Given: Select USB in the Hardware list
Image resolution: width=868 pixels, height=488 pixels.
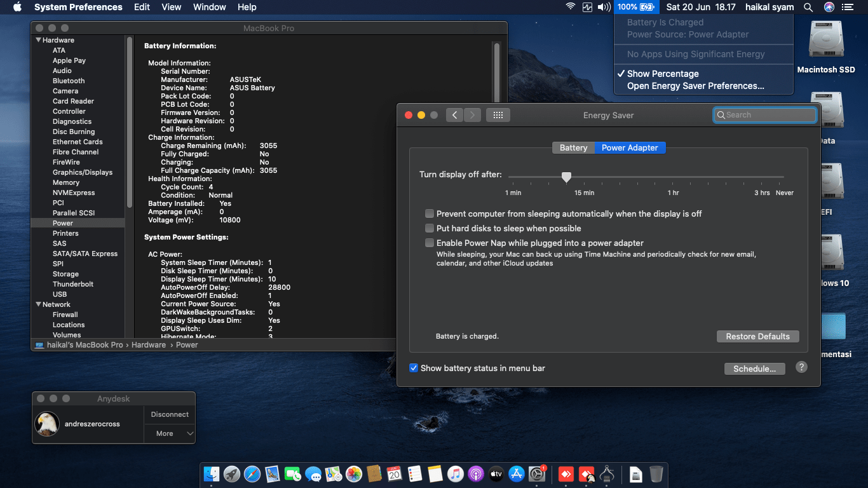Looking at the screenshot, I should 60,294.
